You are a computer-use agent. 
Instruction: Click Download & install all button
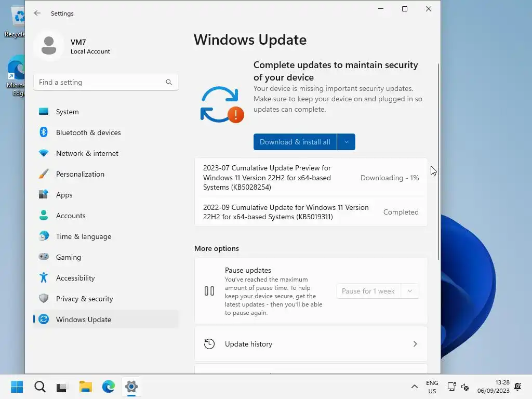[x=295, y=142]
